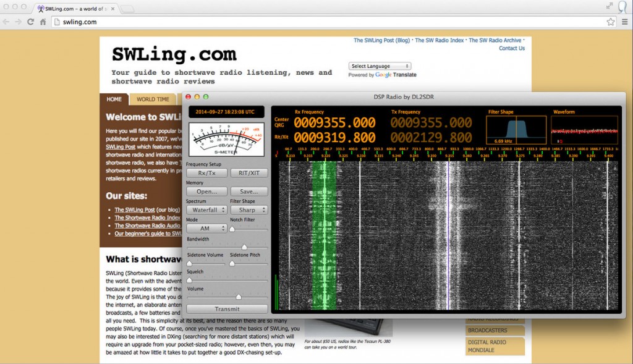Image resolution: width=633 pixels, height=364 pixels.
Task: Open the BROADCASTERS sidebar item
Action: 495,330
